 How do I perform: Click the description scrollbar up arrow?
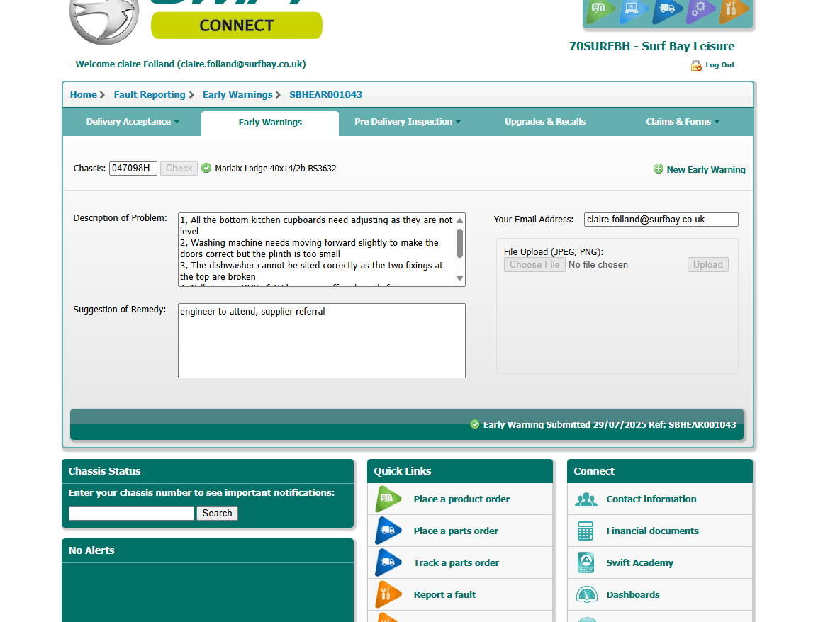[x=459, y=220]
